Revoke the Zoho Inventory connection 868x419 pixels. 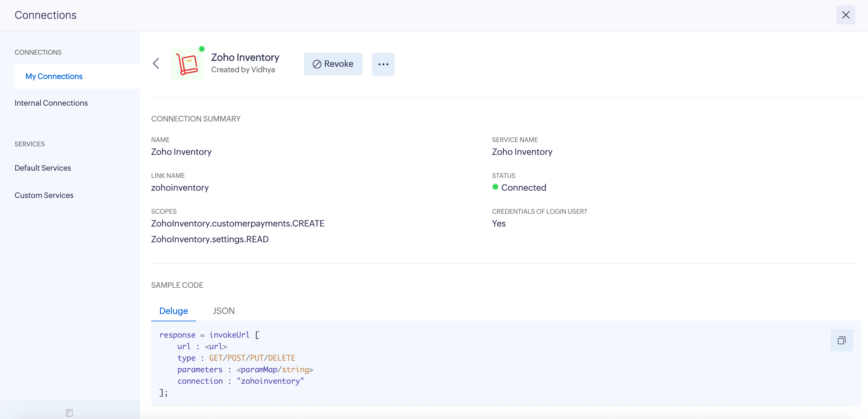click(333, 64)
